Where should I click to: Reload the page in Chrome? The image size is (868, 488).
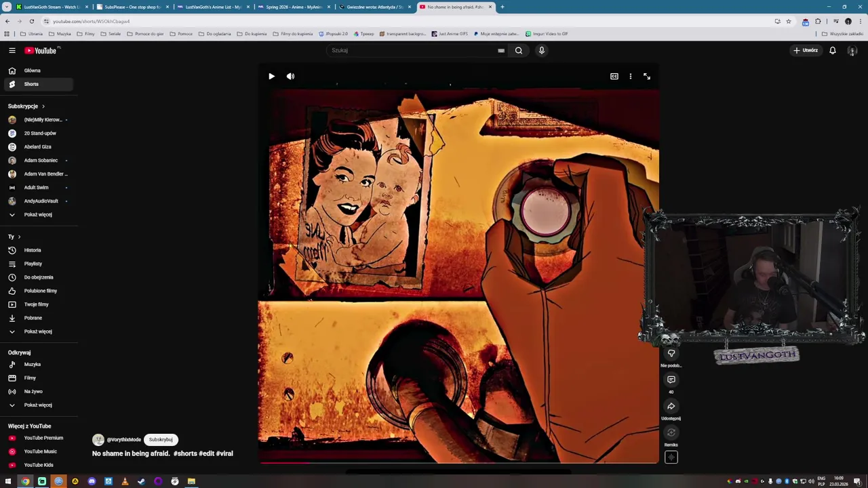31,21
